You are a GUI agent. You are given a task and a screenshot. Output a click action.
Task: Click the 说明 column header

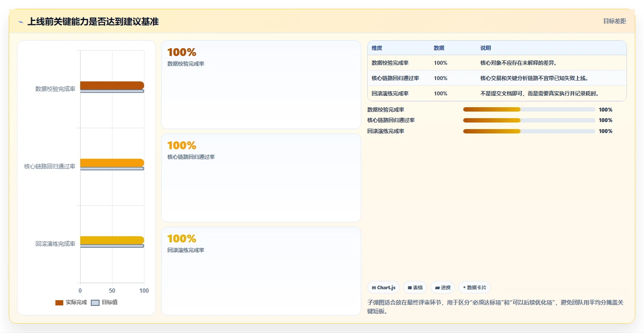[486, 48]
